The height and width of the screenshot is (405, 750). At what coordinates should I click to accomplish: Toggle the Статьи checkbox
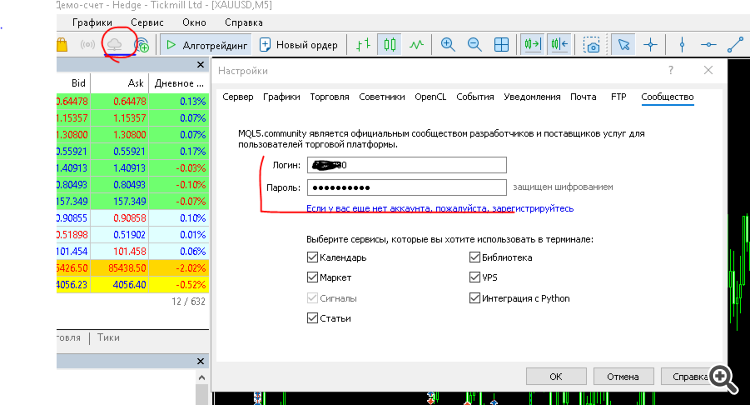(312, 318)
